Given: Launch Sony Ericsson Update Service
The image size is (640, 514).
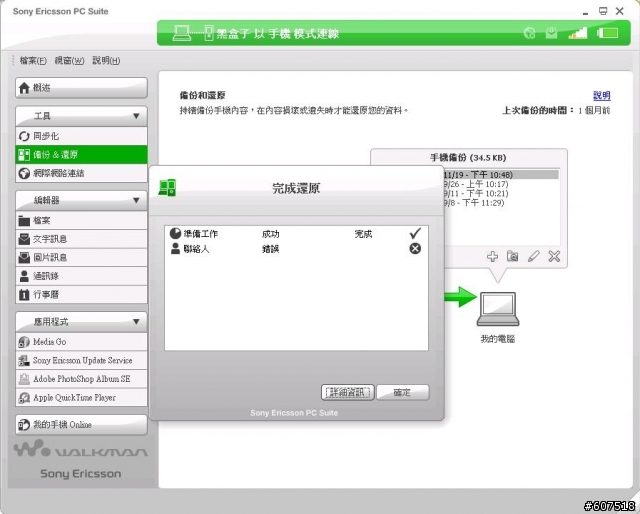Looking at the screenshot, I should point(81,360).
